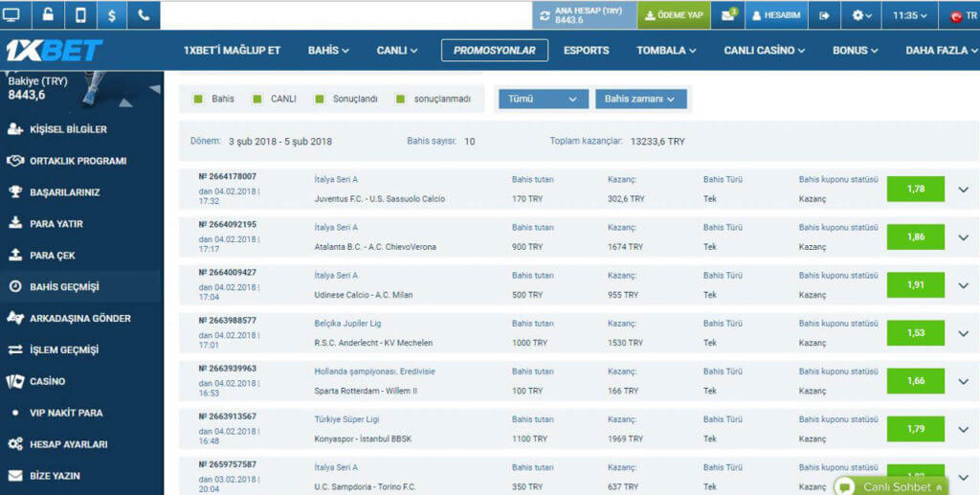980x495 pixels.
Task: Open the mobile phone icon in top bar
Action: coord(80,15)
